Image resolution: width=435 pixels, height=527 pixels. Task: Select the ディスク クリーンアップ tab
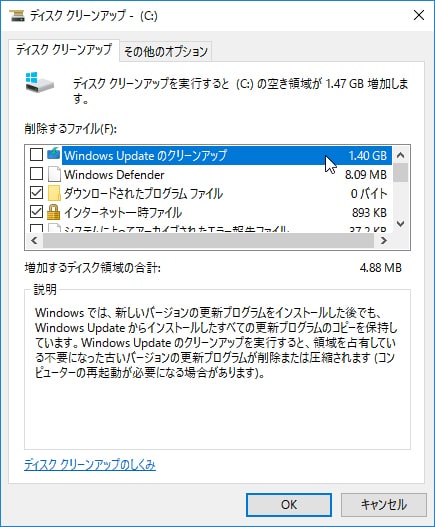[64, 50]
